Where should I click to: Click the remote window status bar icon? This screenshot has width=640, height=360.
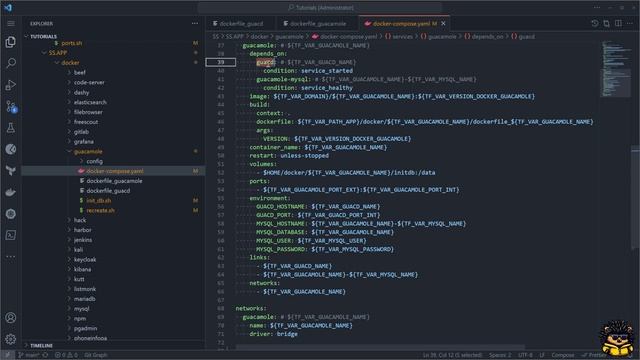(x=7, y=355)
